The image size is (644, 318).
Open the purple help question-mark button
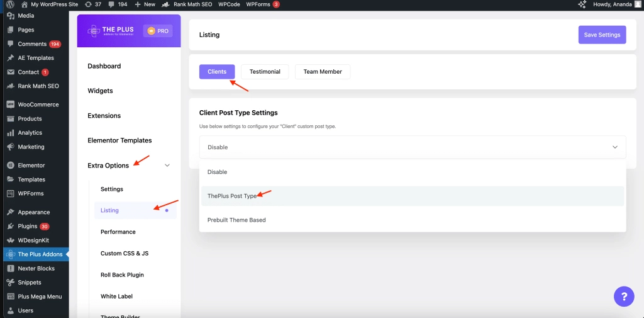coord(624,297)
